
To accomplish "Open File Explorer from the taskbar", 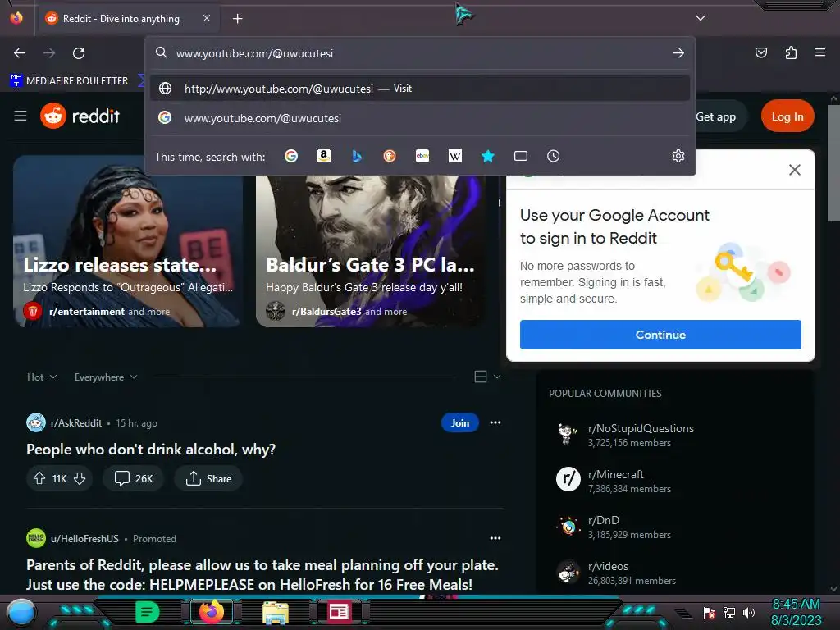I will point(276,612).
